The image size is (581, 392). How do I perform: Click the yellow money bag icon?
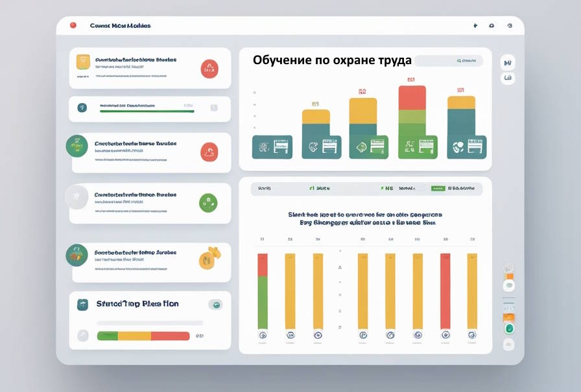209,259
